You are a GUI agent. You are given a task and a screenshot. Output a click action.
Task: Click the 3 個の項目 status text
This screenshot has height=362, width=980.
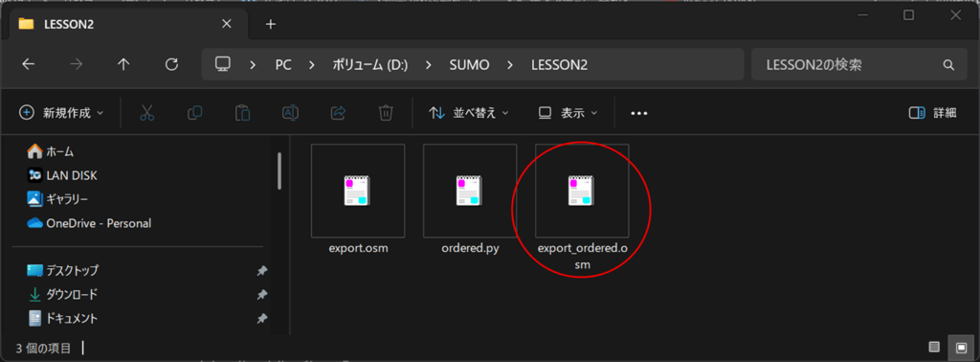pos(43,348)
